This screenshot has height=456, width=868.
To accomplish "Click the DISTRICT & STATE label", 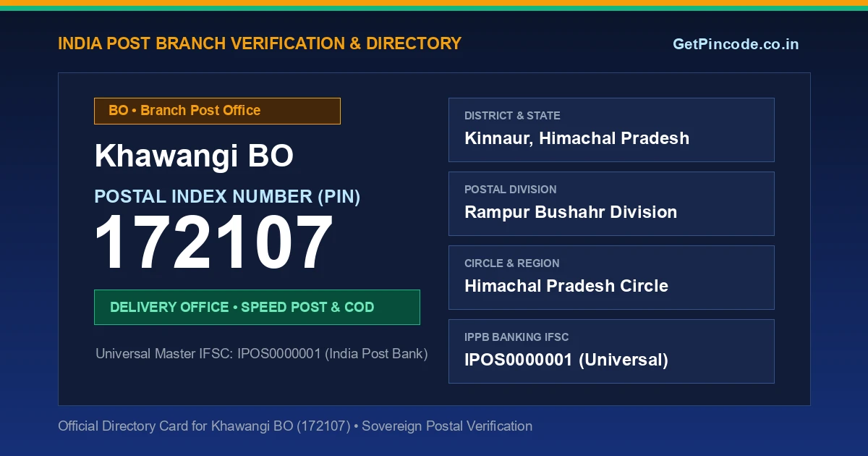I will pos(512,116).
